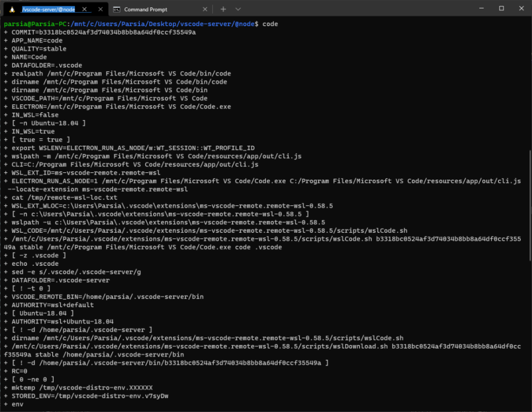Click the 'mktemp /tmp/vscode-distro-env.XXXXXX' line

(x=82, y=388)
